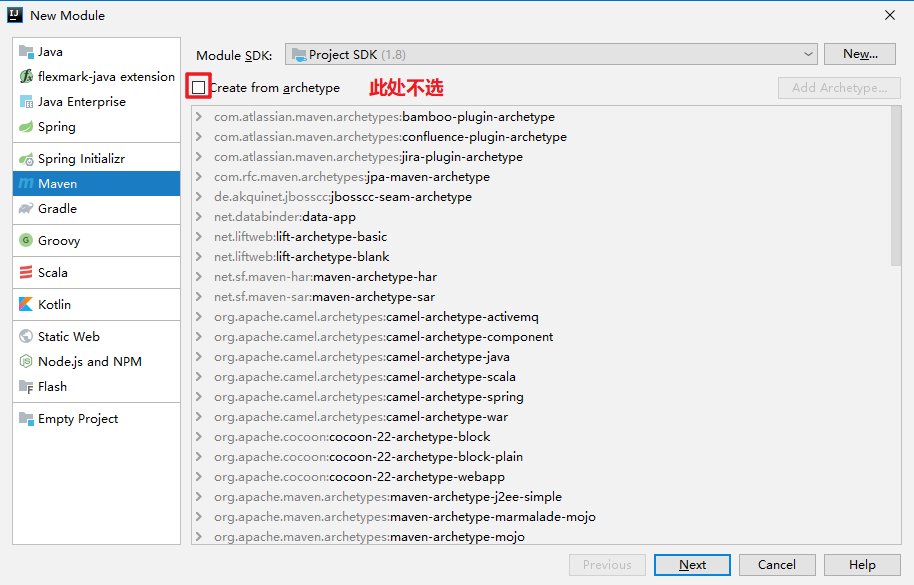Select the Spring leaf icon

tap(26, 126)
